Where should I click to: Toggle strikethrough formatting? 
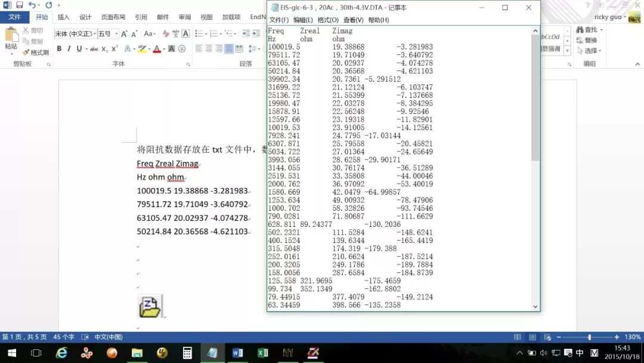pos(94,49)
